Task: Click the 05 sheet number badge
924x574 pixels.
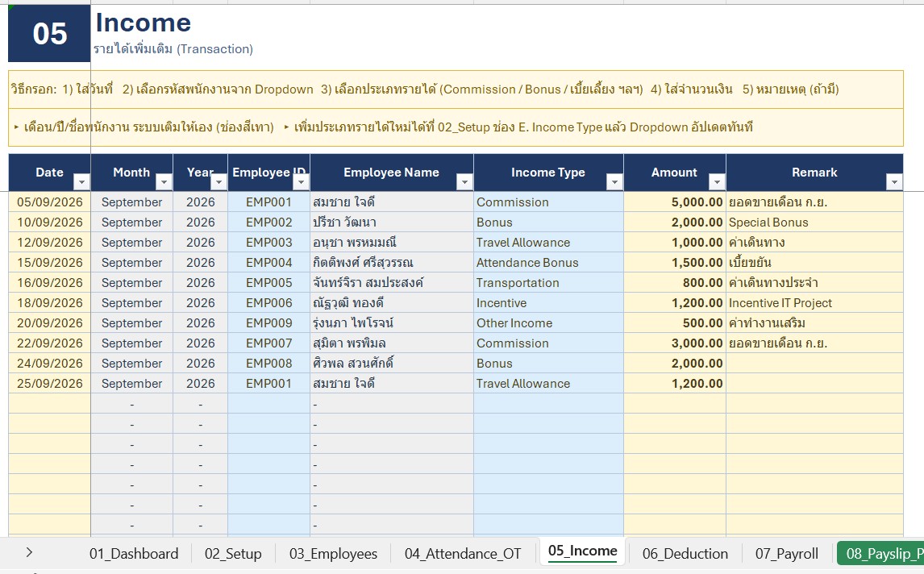Action: point(49,34)
